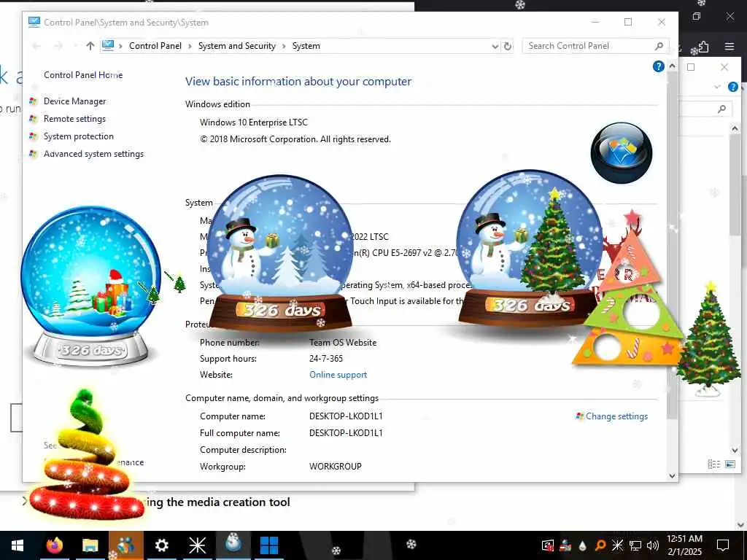Click the help icon in the background Explorer window
This screenshot has width=747, height=560.
733,87
